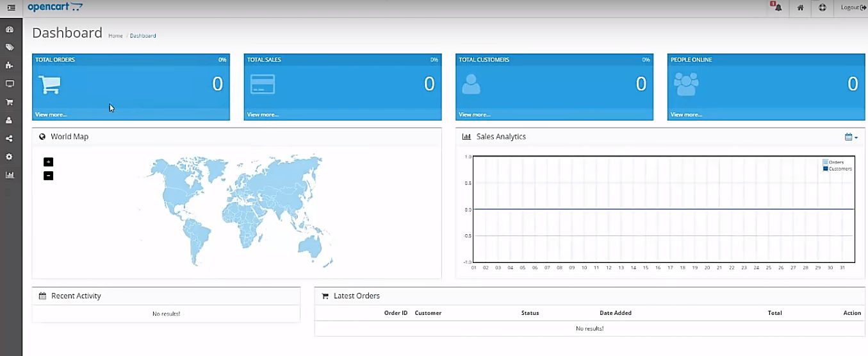
Task: Open Sales cart icon in sidebar
Action: point(10,102)
